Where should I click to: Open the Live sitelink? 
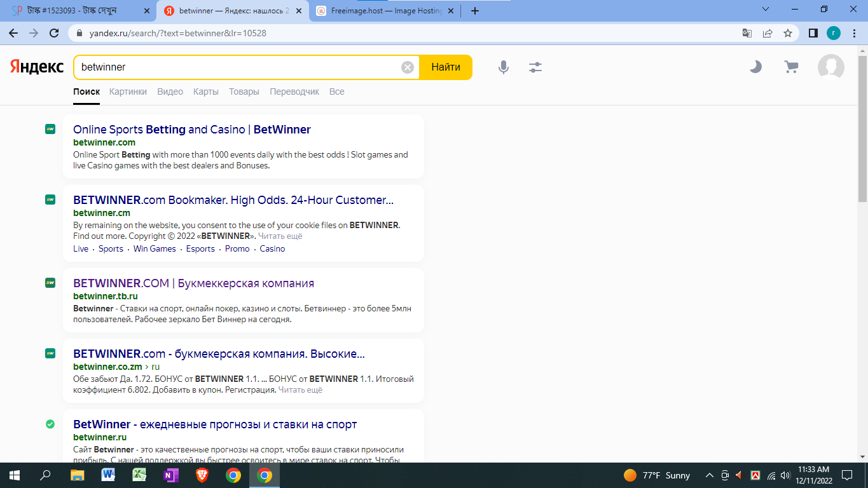pyautogui.click(x=81, y=248)
